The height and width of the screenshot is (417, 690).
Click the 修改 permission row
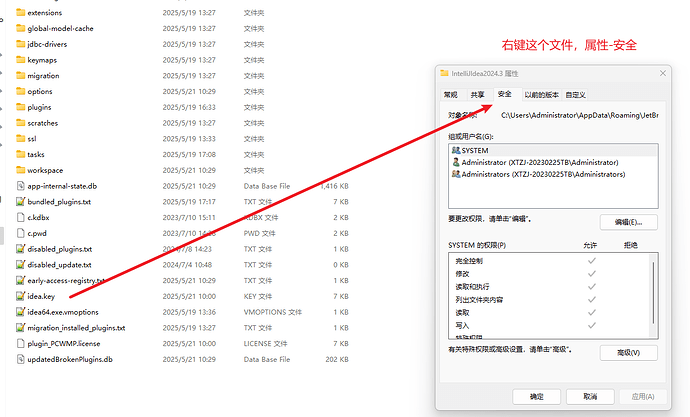[550, 274]
